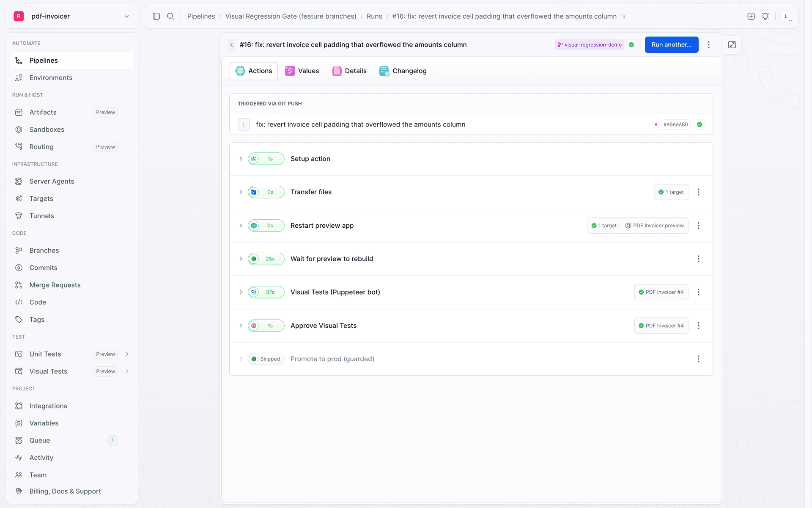Expand the Restart preview app row
The height and width of the screenshot is (508, 812).
click(x=241, y=226)
